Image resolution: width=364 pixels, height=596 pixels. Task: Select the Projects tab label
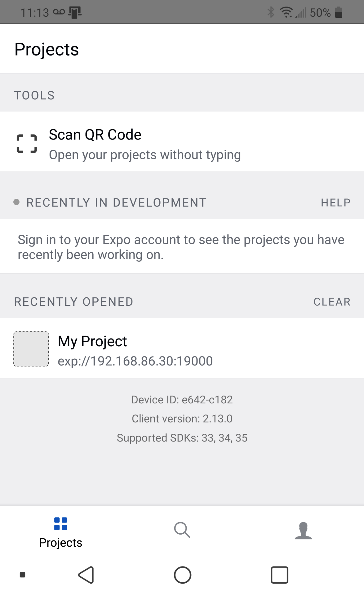pos(61,542)
